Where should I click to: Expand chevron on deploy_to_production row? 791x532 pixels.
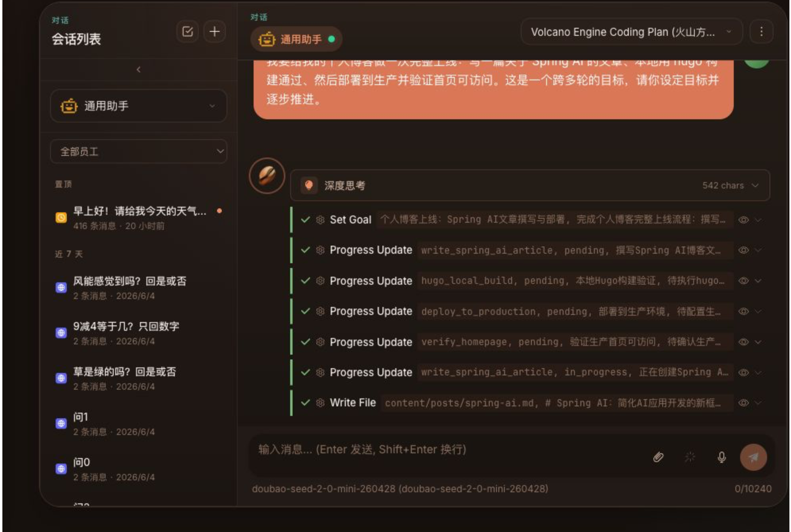pyautogui.click(x=758, y=311)
